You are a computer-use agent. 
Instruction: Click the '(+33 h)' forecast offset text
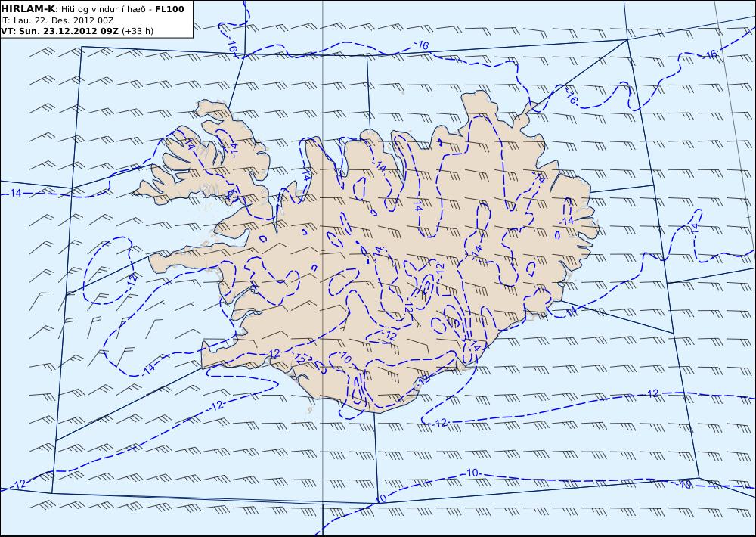pyautogui.click(x=138, y=31)
